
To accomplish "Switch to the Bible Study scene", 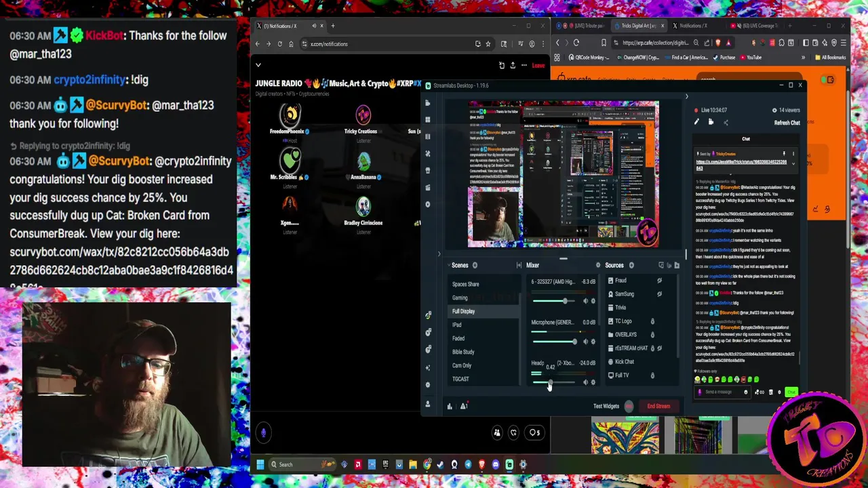I will pyautogui.click(x=463, y=352).
